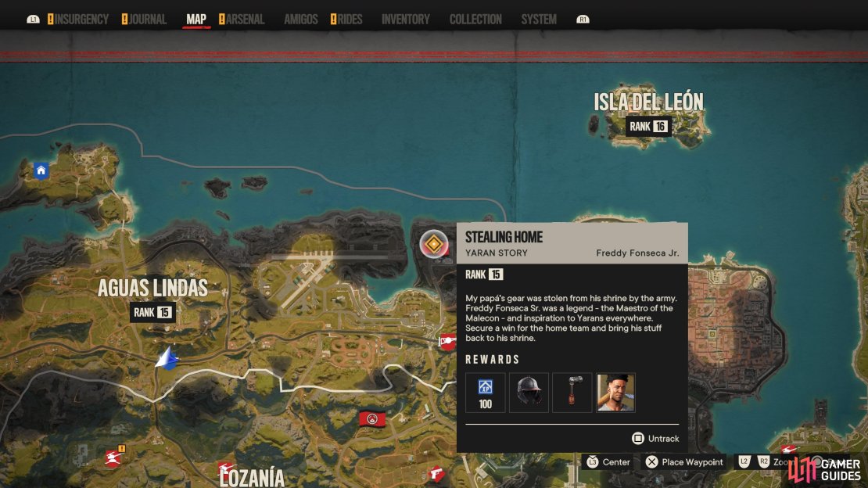Screen dimensions: 868x488
Task: Click the Freddy character portrait reward
Action: [x=615, y=393]
